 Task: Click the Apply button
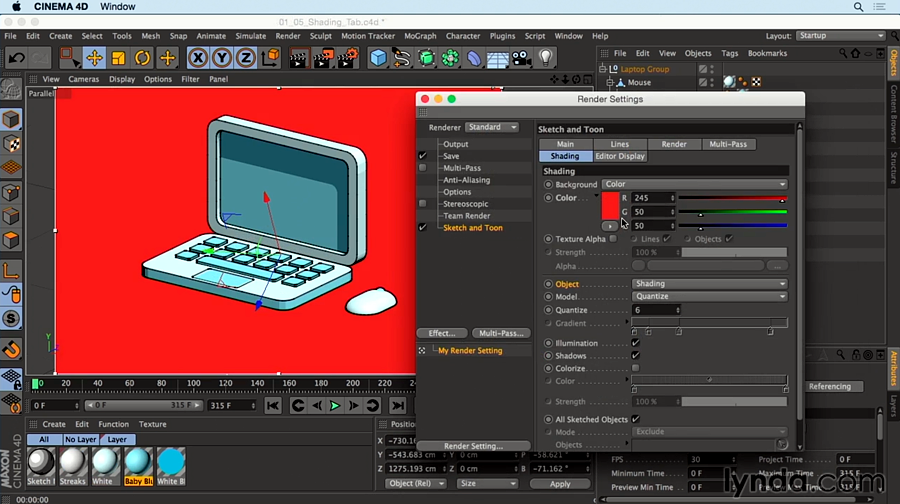pos(560,483)
